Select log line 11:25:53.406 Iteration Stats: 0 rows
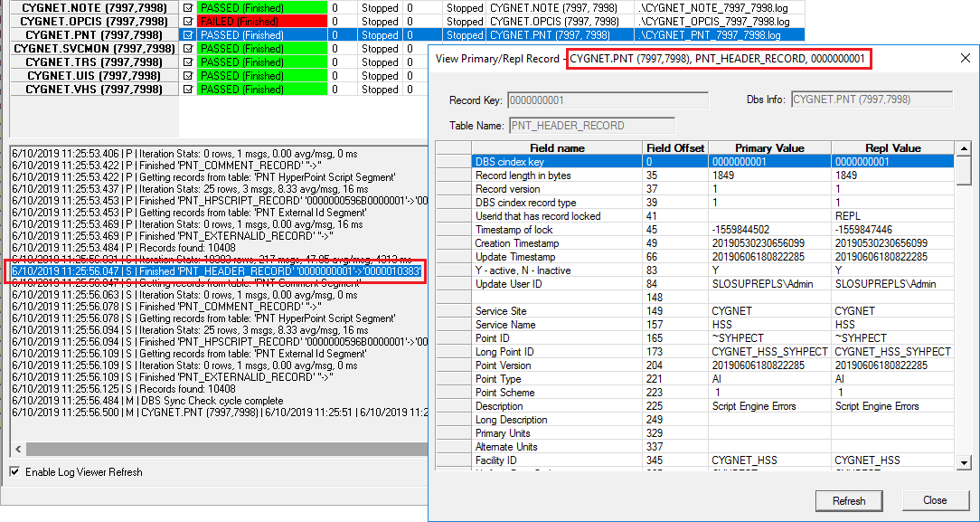Screen dimensions: 980x522 (x=184, y=154)
